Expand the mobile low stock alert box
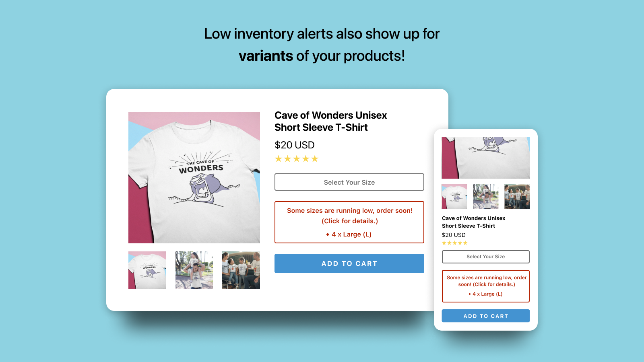The width and height of the screenshot is (644, 362). (485, 286)
